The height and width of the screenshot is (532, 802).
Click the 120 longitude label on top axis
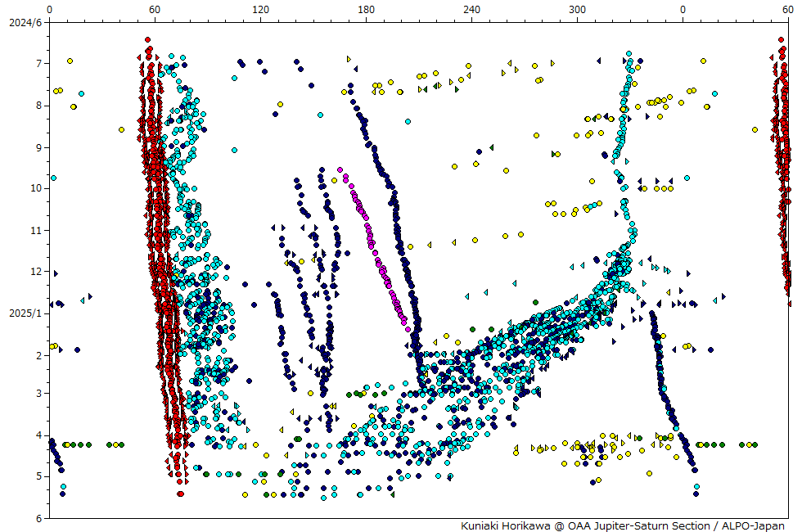coord(260,9)
